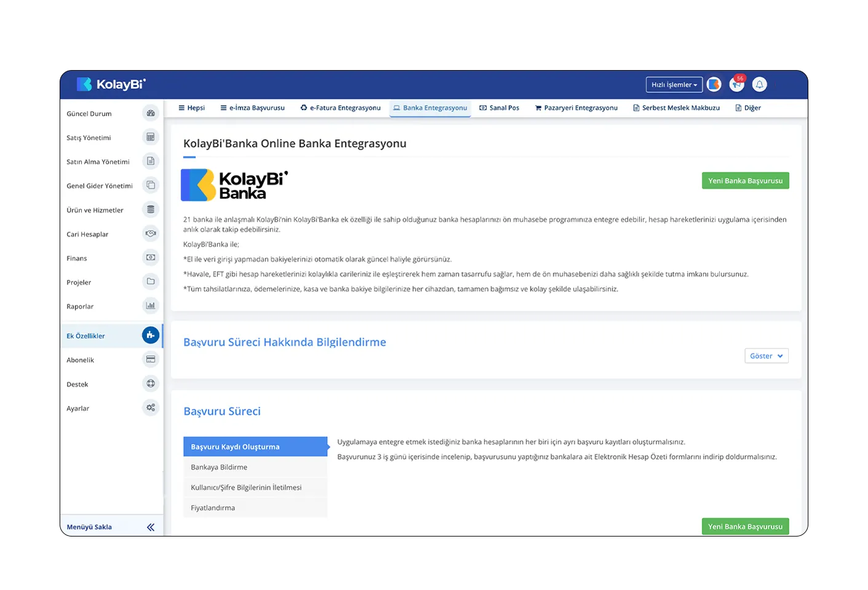This screenshot has width=868, height=590.
Task: Click Menüyü Sakla link
Action: tap(89, 527)
